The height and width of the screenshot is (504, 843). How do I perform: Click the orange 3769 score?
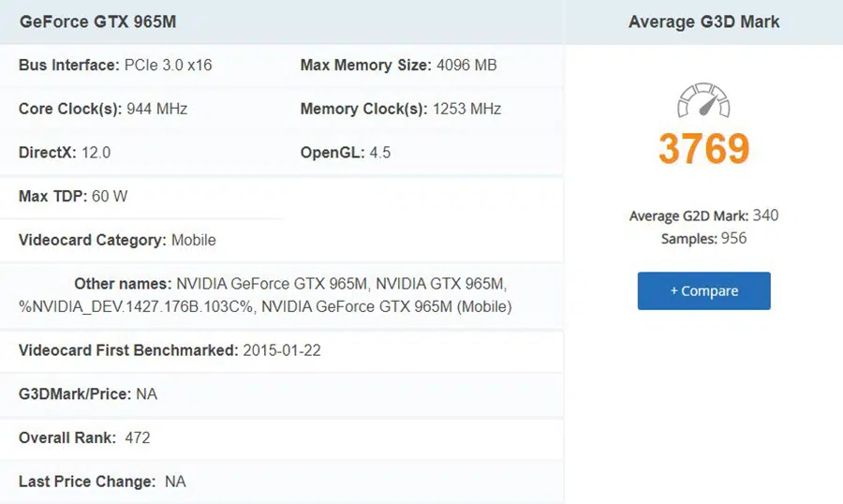coord(703,149)
